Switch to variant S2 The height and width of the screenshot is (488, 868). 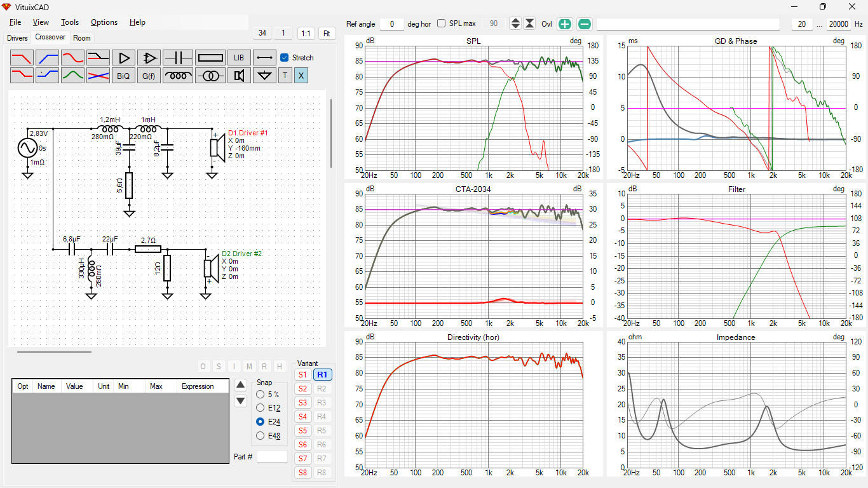pos(302,389)
